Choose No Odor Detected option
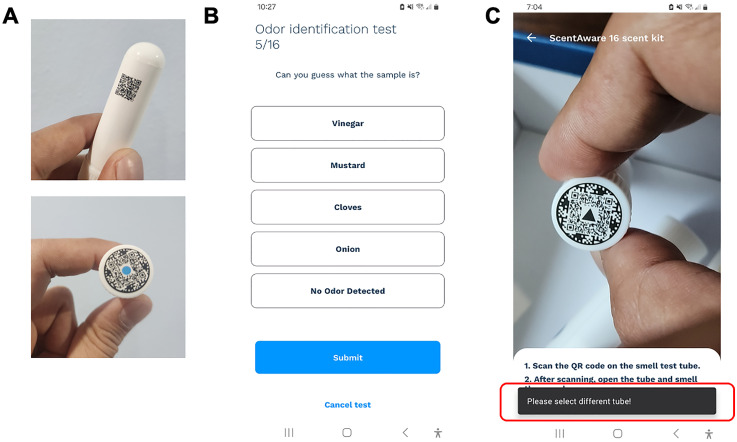737x442 pixels. (348, 291)
